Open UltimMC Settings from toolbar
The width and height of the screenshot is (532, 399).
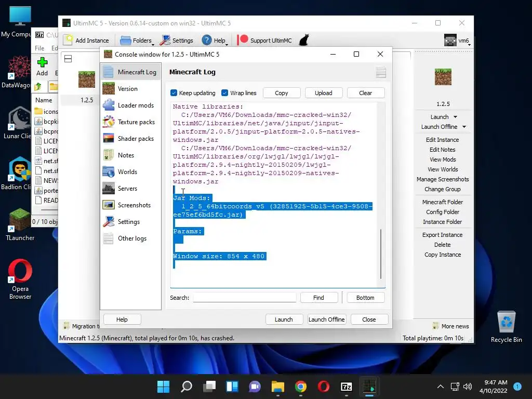click(x=177, y=41)
